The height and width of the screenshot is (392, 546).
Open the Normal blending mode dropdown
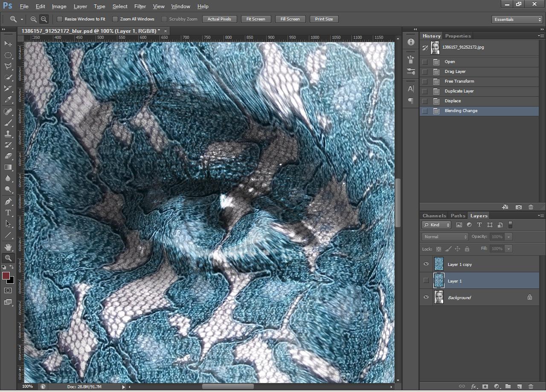pyautogui.click(x=445, y=236)
